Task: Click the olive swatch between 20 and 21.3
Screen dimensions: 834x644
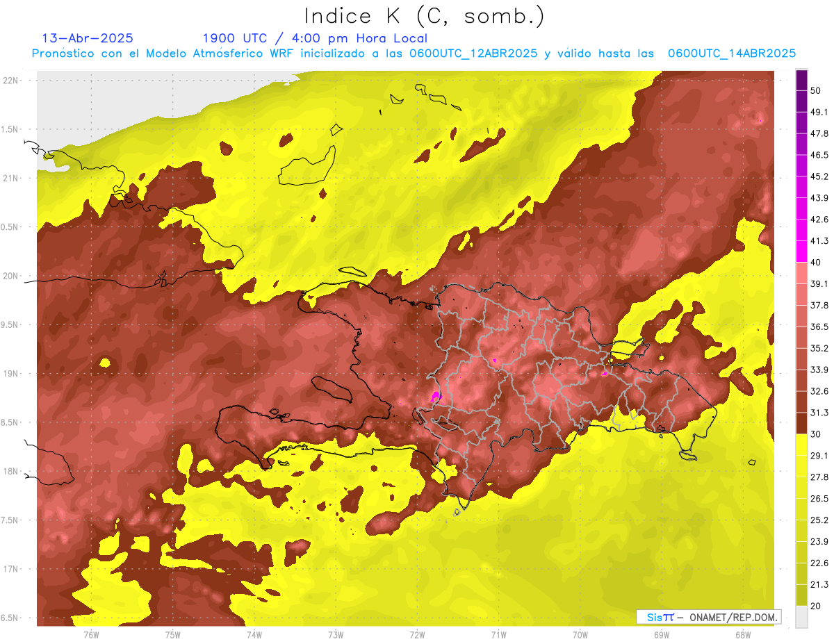Action: coord(801,594)
